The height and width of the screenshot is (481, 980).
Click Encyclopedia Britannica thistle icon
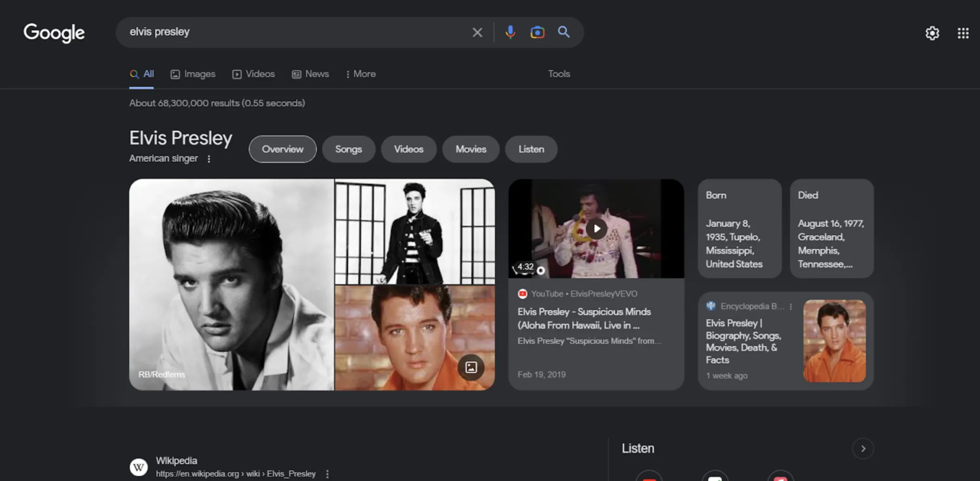[711, 306]
